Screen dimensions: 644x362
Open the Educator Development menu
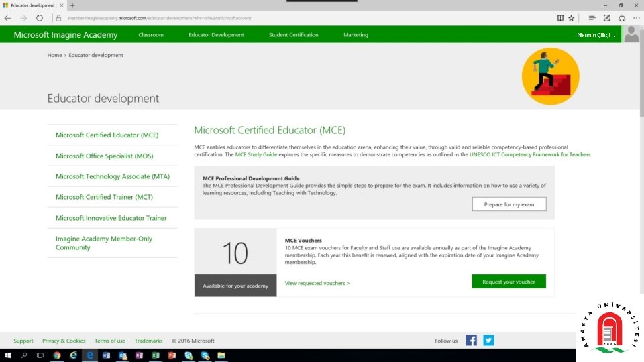pos(216,34)
